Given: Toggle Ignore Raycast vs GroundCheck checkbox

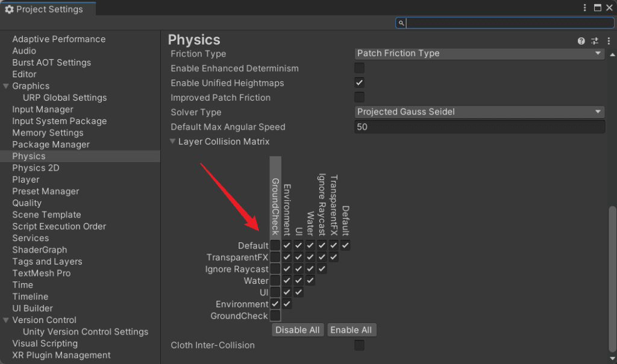Looking at the screenshot, I should tap(275, 269).
